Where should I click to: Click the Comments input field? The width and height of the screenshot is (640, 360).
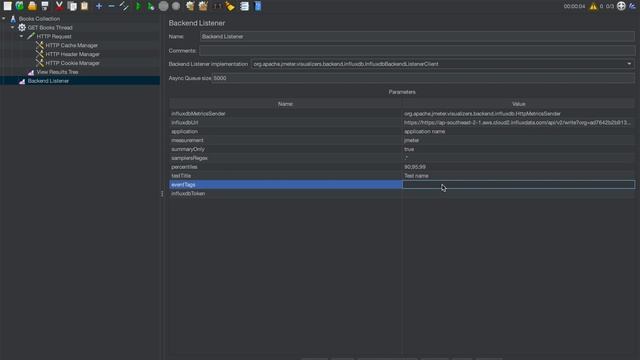(417, 51)
